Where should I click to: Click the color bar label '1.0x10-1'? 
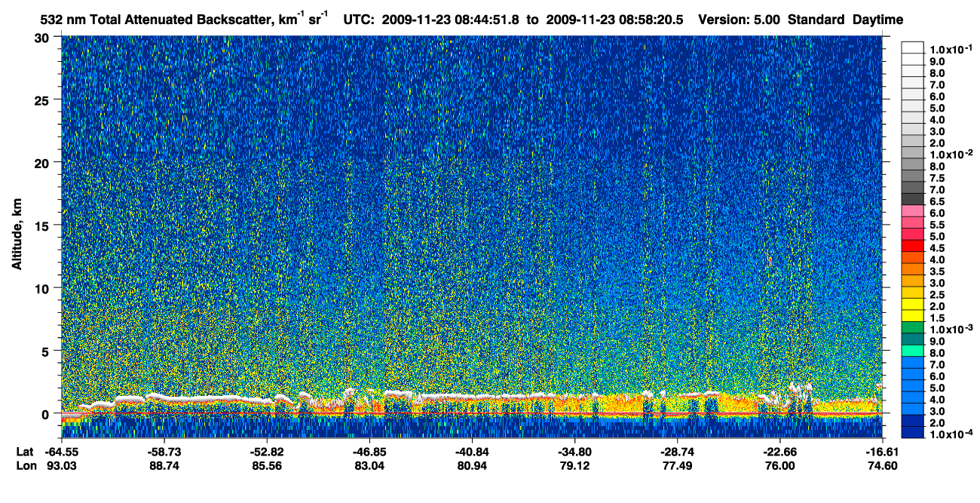[951, 49]
